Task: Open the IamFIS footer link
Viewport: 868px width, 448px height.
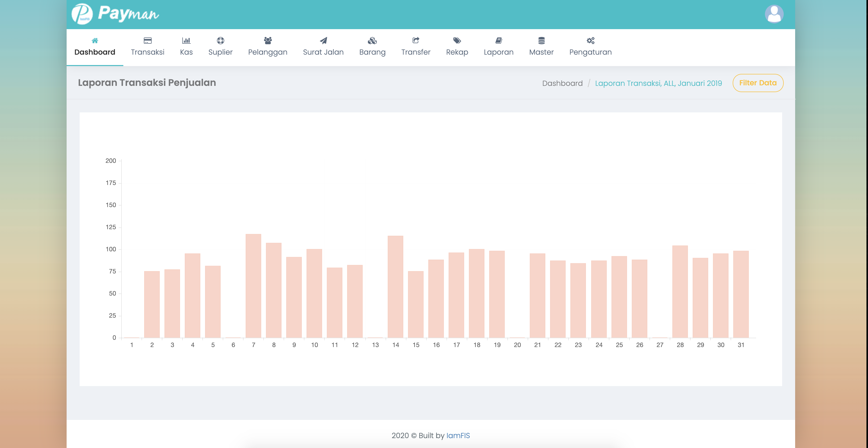Action: (458, 436)
